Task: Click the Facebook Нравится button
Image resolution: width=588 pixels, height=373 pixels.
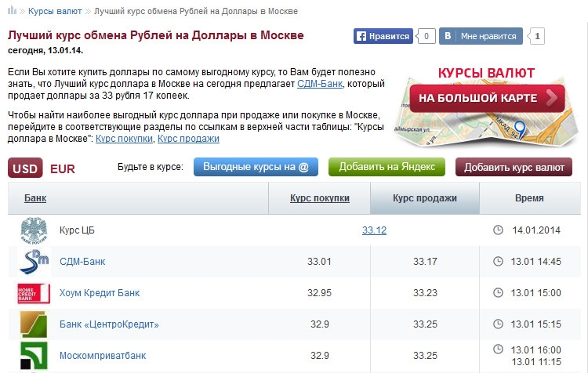Action: [x=383, y=36]
